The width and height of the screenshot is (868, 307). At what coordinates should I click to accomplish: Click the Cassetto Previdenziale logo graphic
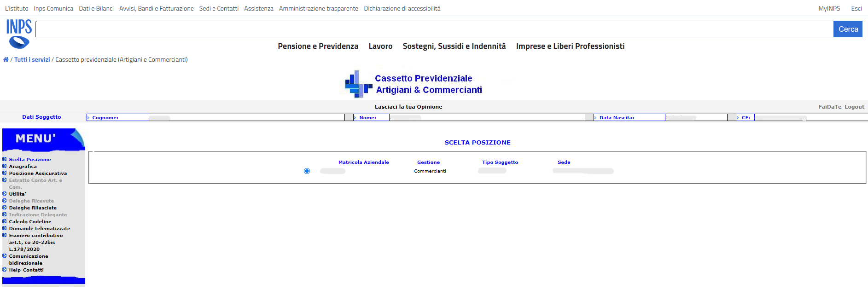tap(358, 84)
